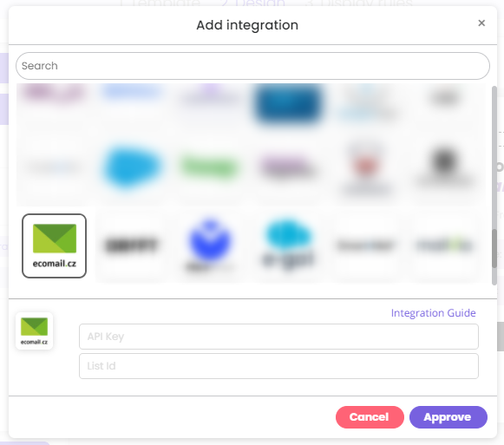This screenshot has height=445, width=504.
Task: Select the ecomail.cz integration tile
Action: (54, 245)
